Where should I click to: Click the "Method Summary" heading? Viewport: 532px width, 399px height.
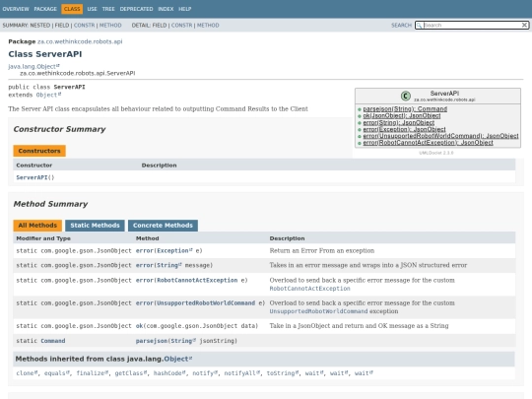(x=50, y=204)
